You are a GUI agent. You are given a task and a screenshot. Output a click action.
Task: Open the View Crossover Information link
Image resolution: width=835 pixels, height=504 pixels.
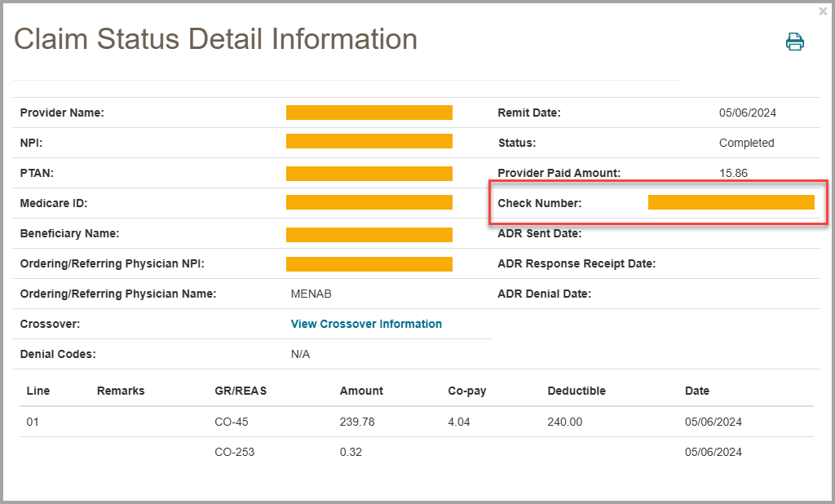click(366, 324)
